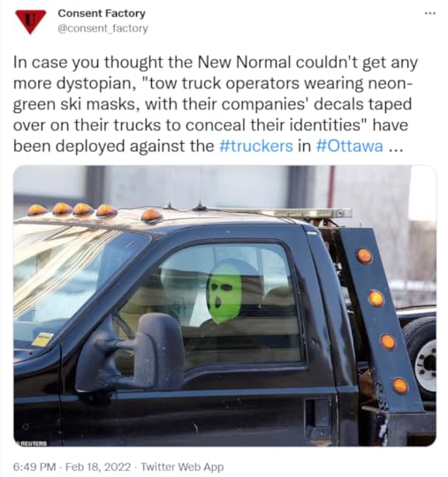
Task: Click the tweet body text
Action: [216, 104]
